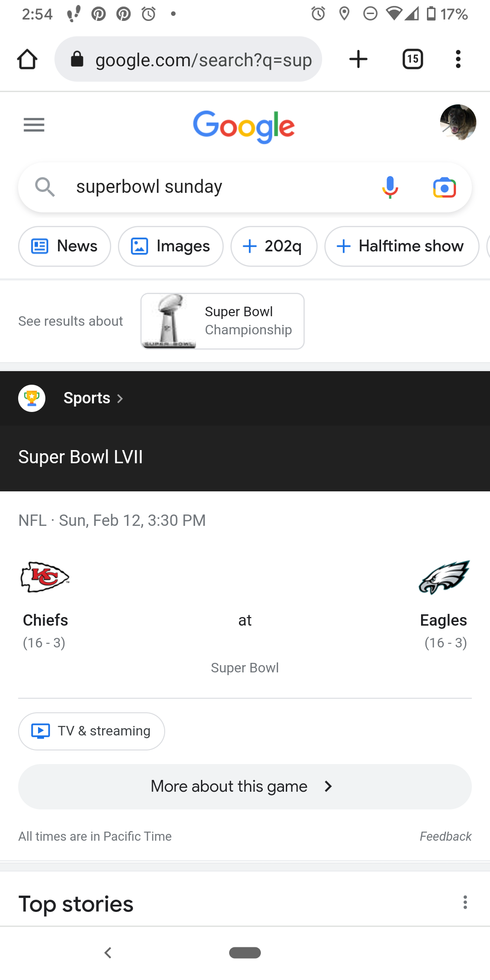Add the Halftime show filter chip

(x=402, y=246)
